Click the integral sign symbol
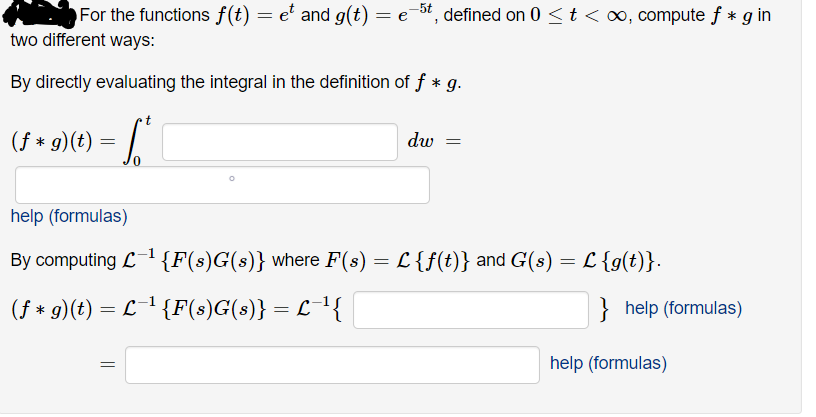This screenshot has width=816, height=417. (x=133, y=142)
